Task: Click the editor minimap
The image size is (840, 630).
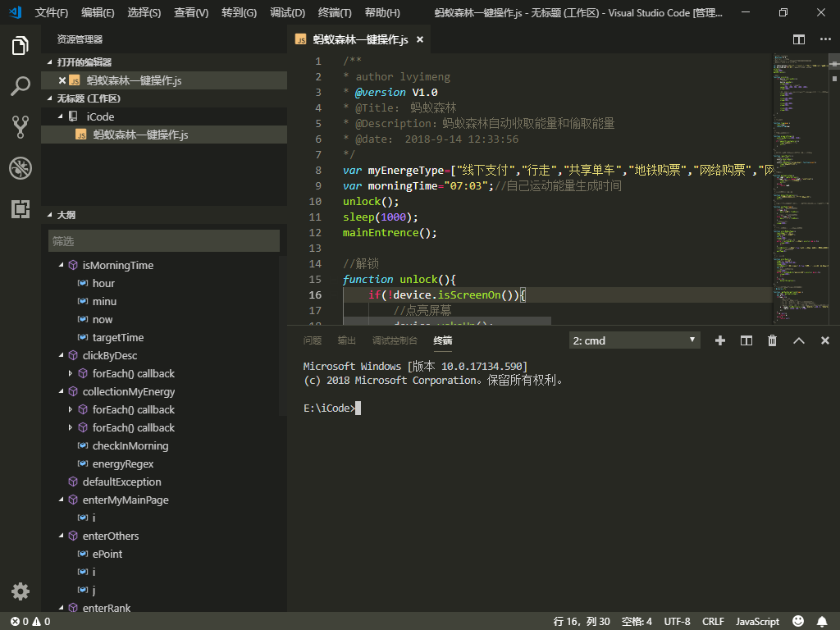Action: [x=801, y=189]
